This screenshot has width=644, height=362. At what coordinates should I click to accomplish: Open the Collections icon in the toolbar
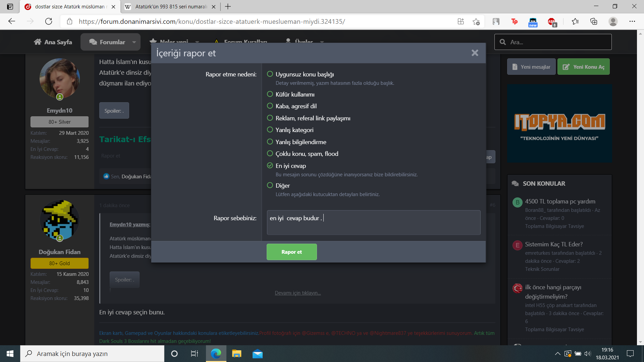pyautogui.click(x=594, y=21)
